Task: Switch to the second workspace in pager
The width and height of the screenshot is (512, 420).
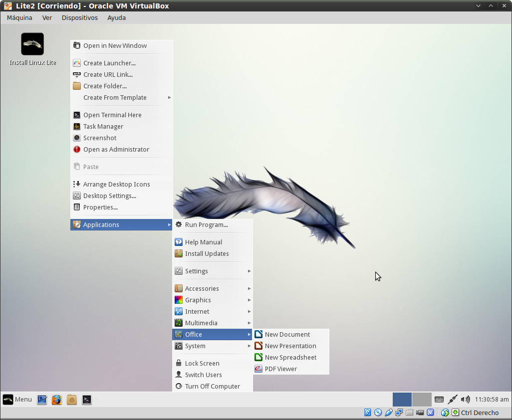Action: pyautogui.click(x=422, y=400)
